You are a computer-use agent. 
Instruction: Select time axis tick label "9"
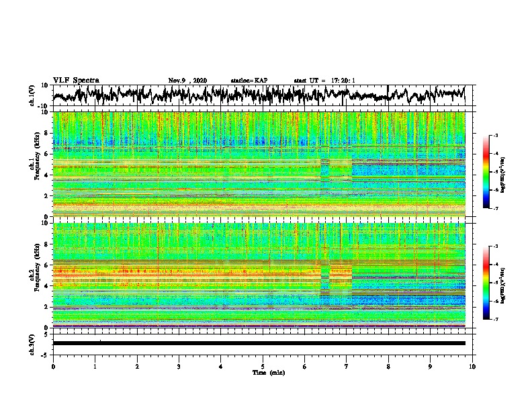click(x=430, y=367)
